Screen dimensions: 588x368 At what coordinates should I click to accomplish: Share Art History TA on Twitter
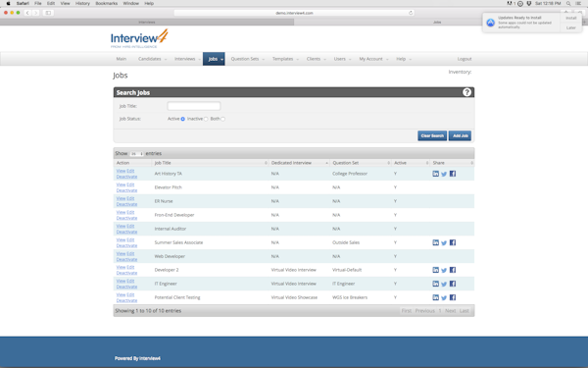coord(444,174)
